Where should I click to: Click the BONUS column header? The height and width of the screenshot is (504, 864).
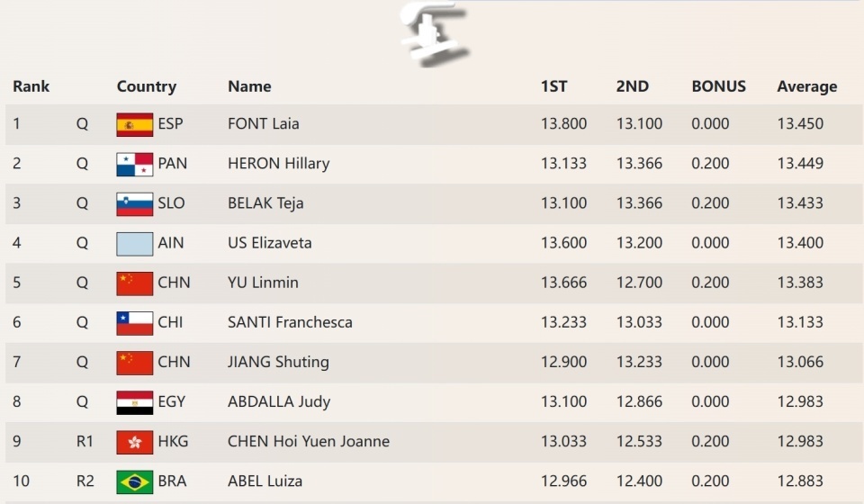718,86
